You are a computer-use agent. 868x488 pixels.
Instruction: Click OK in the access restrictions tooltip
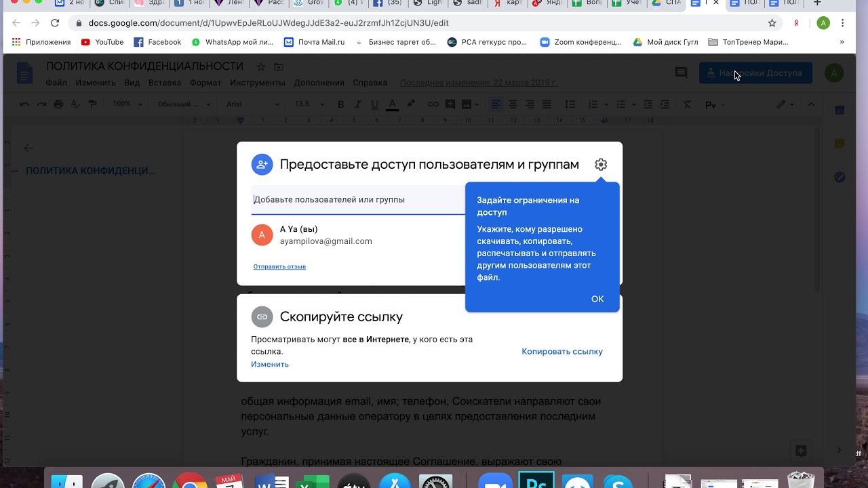[x=597, y=299]
